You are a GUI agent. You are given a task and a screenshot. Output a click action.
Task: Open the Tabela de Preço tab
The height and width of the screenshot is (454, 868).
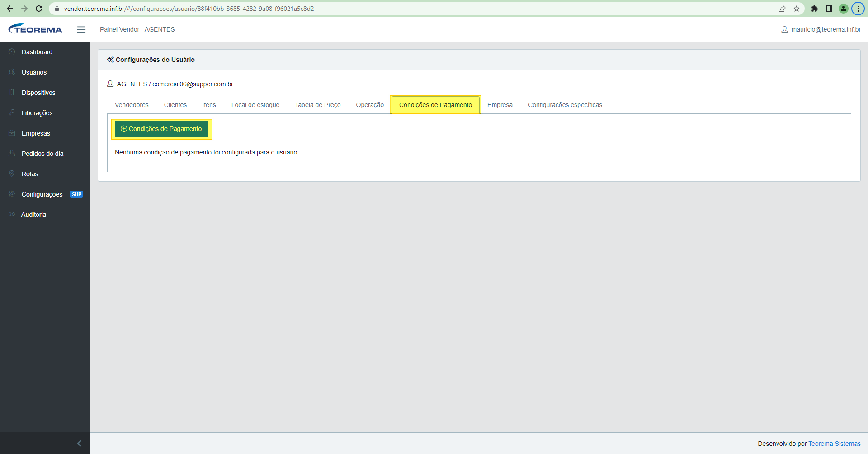pyautogui.click(x=318, y=105)
